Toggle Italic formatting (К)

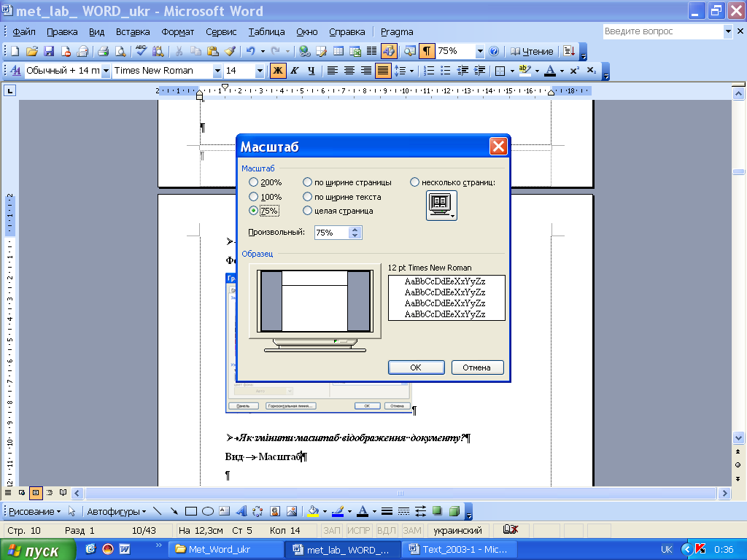pyautogui.click(x=295, y=71)
